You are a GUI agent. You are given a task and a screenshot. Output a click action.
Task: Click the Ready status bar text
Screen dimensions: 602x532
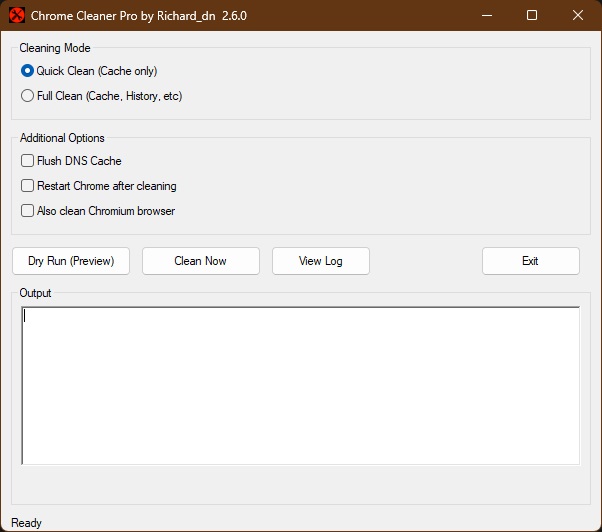(x=26, y=523)
